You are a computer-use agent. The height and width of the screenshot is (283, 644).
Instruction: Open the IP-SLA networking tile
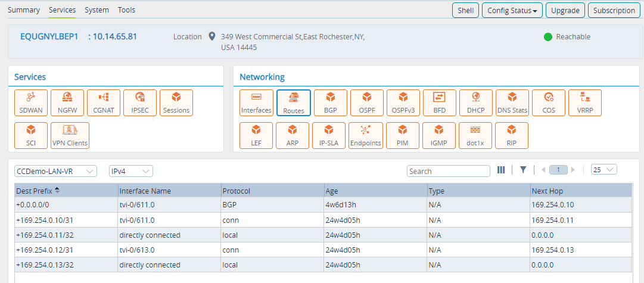[x=329, y=136]
